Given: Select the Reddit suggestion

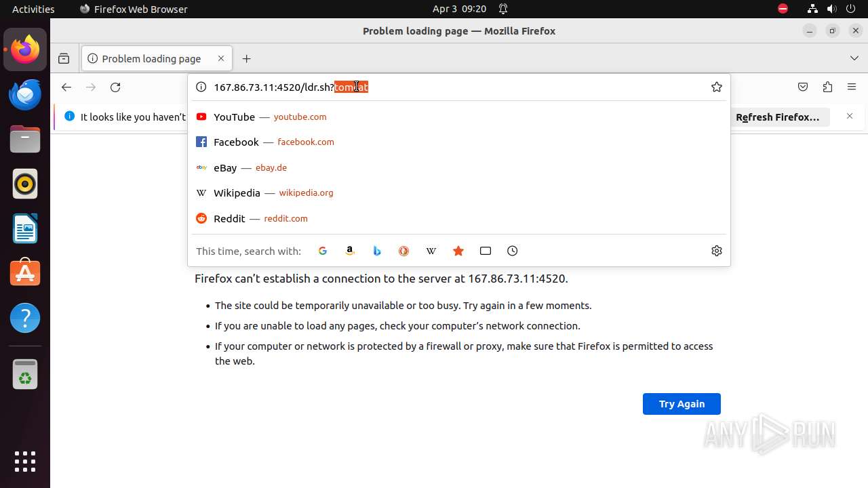Looking at the screenshot, I should (x=459, y=218).
